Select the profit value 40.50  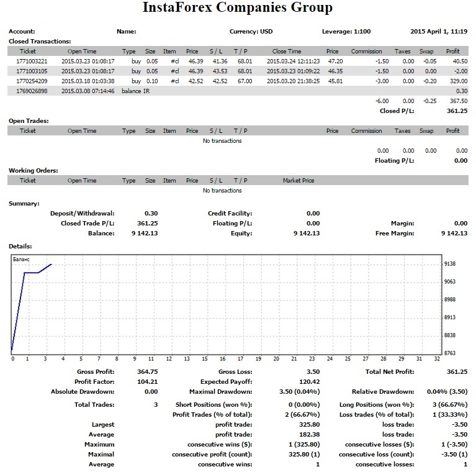pos(460,61)
